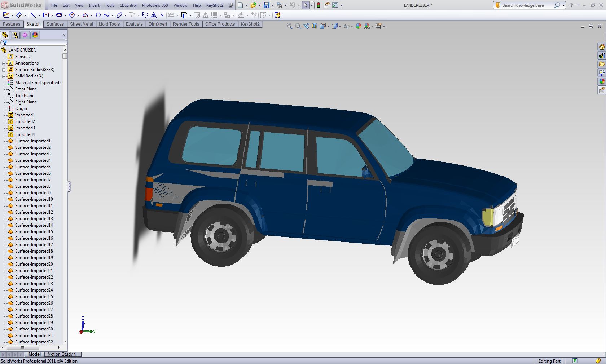The image size is (606, 364).
Task: Select Imported3 in the tree
Action: (25, 128)
